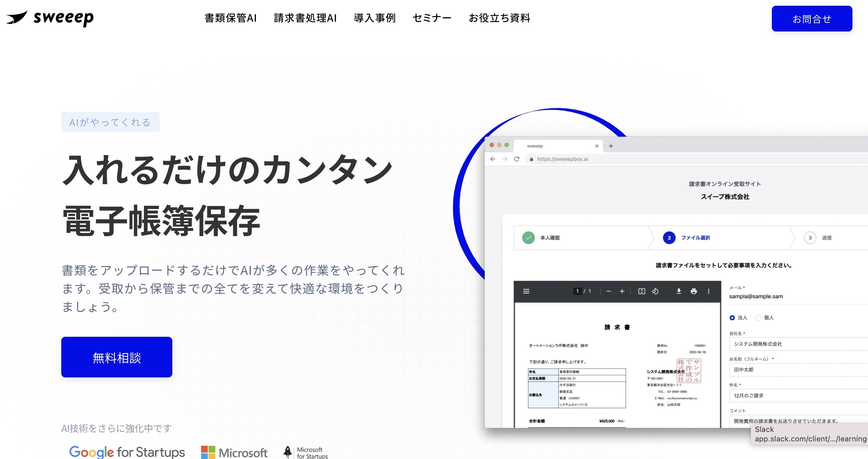Click the fit-to-page icon in PDF toolbar
The image size is (868, 459).
pyautogui.click(x=642, y=291)
